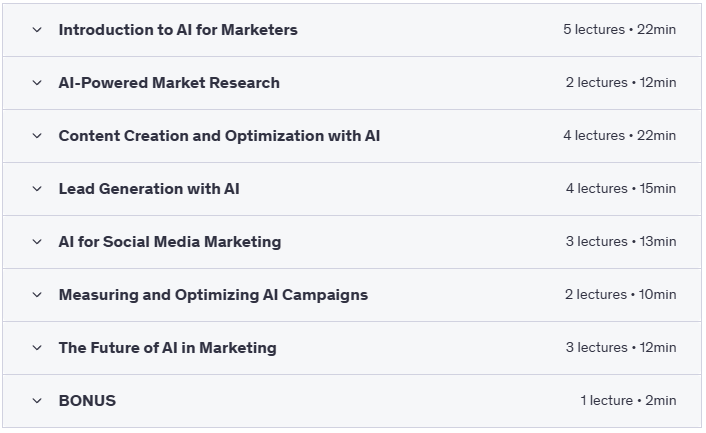Screen dimensions: 706x433
Task: Click the "4 lectures • 15min" duration text
Action: click(619, 189)
